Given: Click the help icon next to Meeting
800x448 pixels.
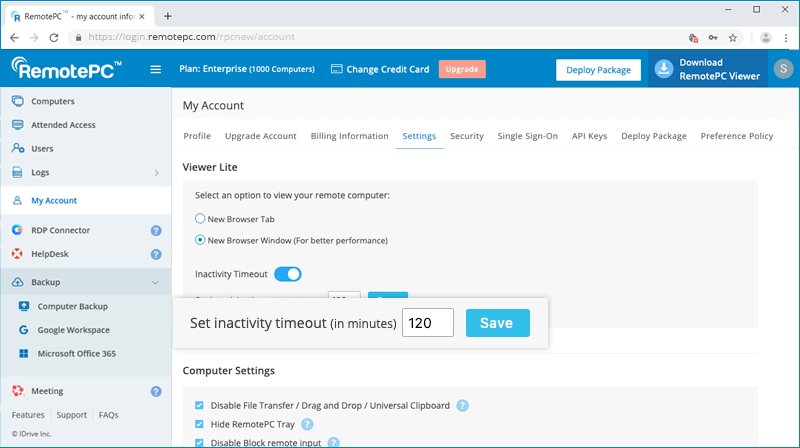Looking at the screenshot, I should (156, 391).
